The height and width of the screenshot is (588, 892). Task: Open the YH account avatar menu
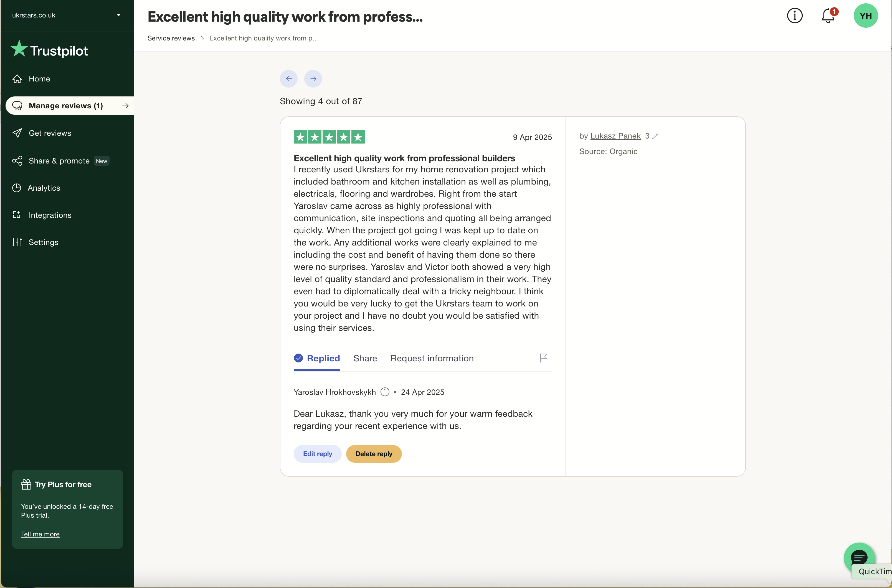[865, 16]
